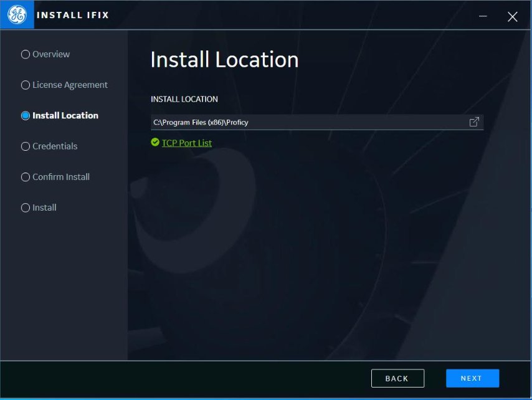Minimize the Install iFIX window
Screen dimensions: 532x400
(483, 16)
